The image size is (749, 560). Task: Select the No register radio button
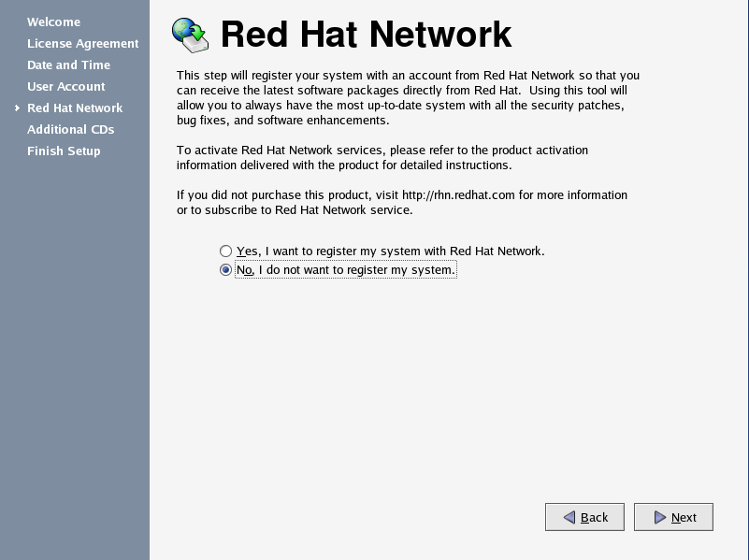pos(225,270)
